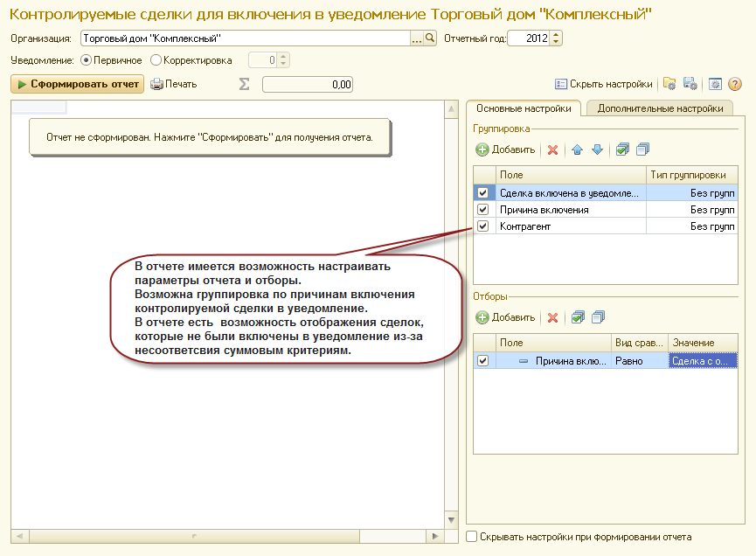Toggle the checkbox of the Причина вклю... filter
The width and height of the screenshot is (756, 556).
(x=482, y=361)
